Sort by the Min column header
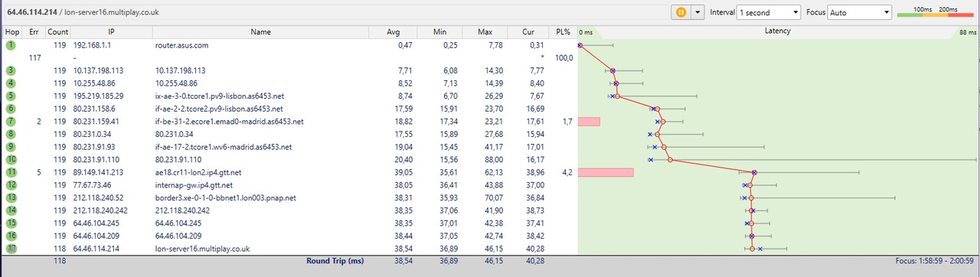The image size is (980, 277). (x=439, y=32)
